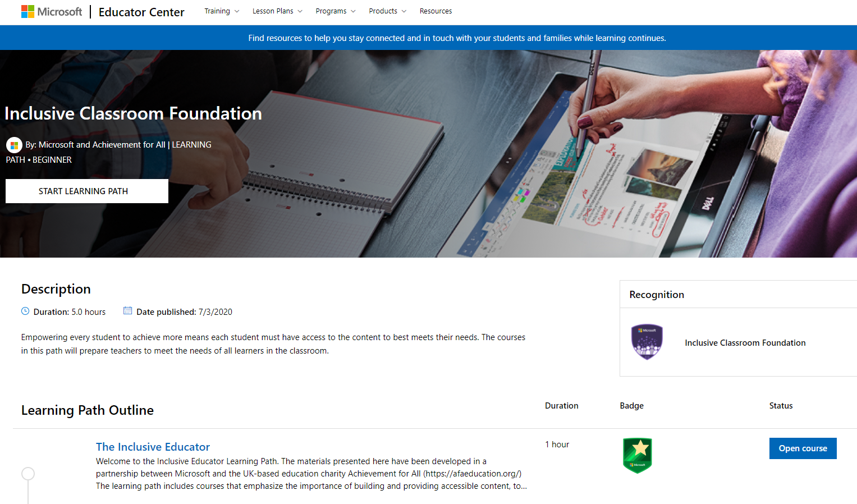Click the 1 hour duration value
Viewport: 857px width, 504px height.
(x=557, y=445)
